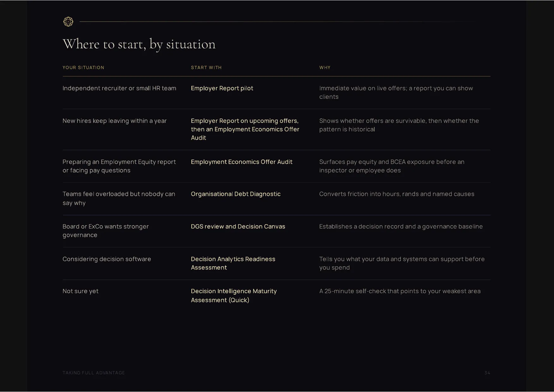Select 'Board or ExCo wants stronger governance'
This screenshot has width=554, height=392.
pyautogui.click(x=105, y=231)
